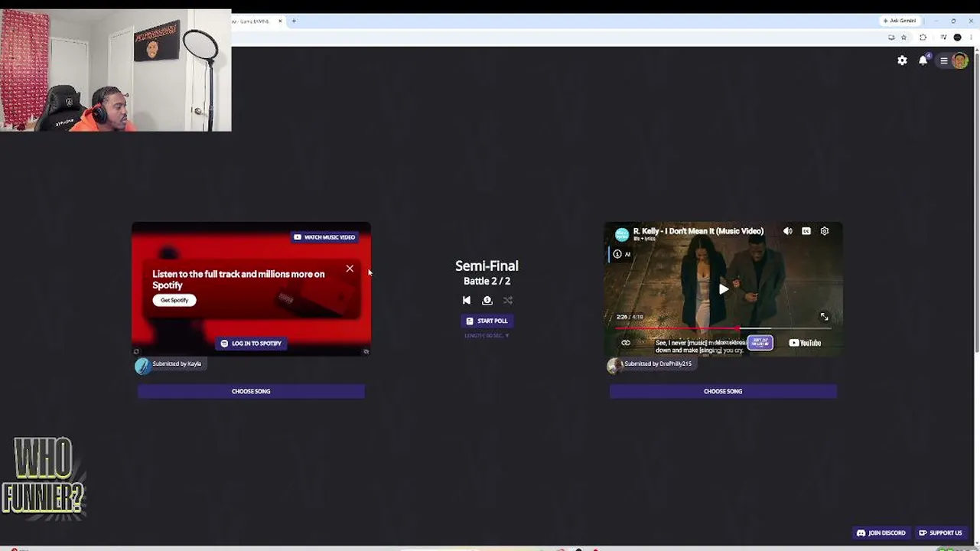The image size is (980, 551).
Task: Bookmark this page with star icon
Action: (x=903, y=37)
